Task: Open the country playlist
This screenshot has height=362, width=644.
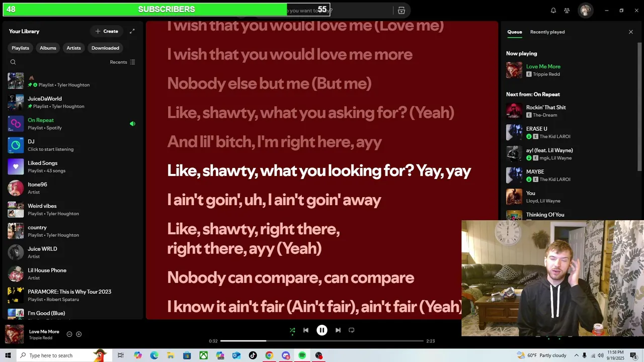Action: coord(71,231)
